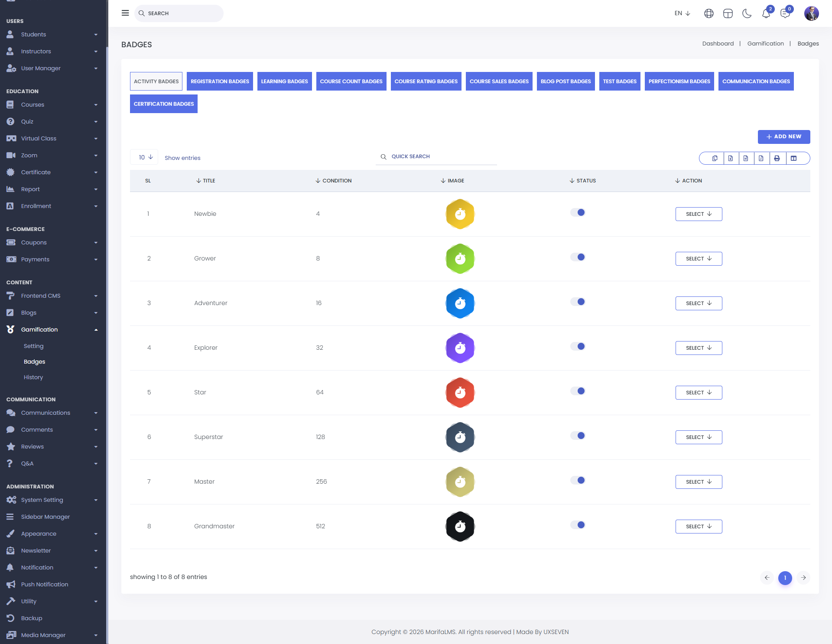
Task: Toggle dark mode moon icon
Action: tap(747, 13)
